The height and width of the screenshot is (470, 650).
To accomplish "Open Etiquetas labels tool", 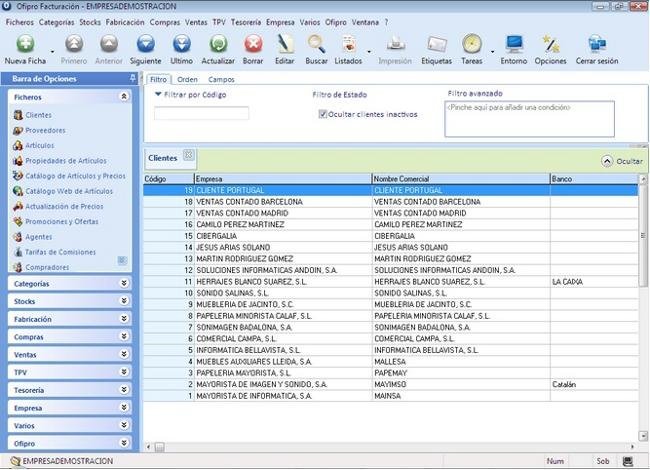I will point(436,45).
